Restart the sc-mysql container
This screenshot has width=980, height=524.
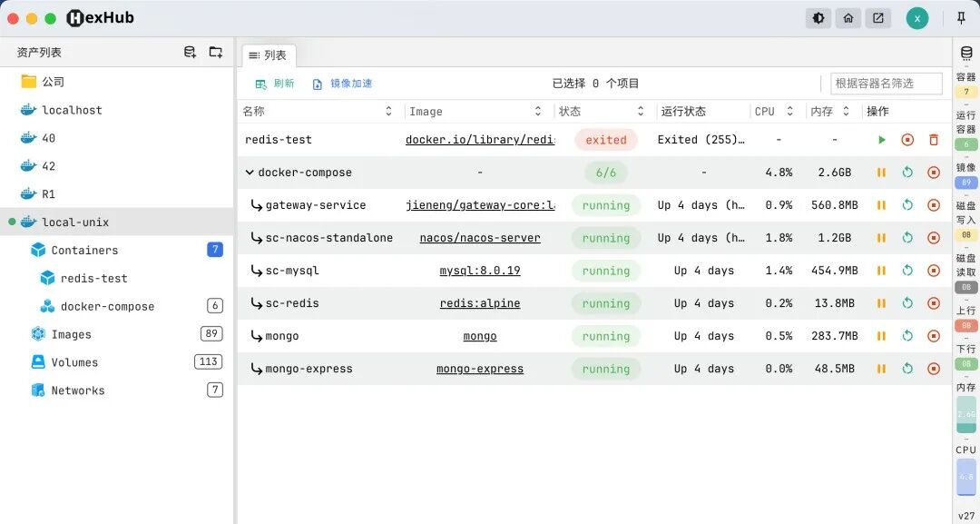click(907, 270)
